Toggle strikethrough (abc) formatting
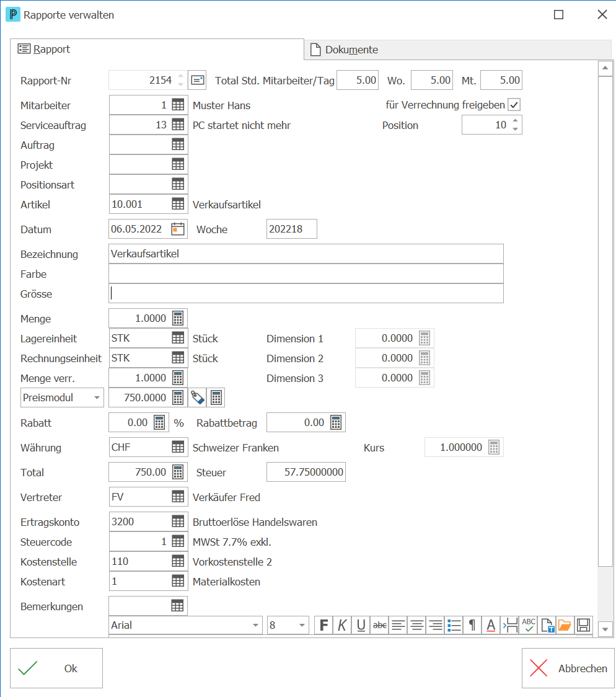The height and width of the screenshot is (697, 616). pyautogui.click(x=380, y=626)
